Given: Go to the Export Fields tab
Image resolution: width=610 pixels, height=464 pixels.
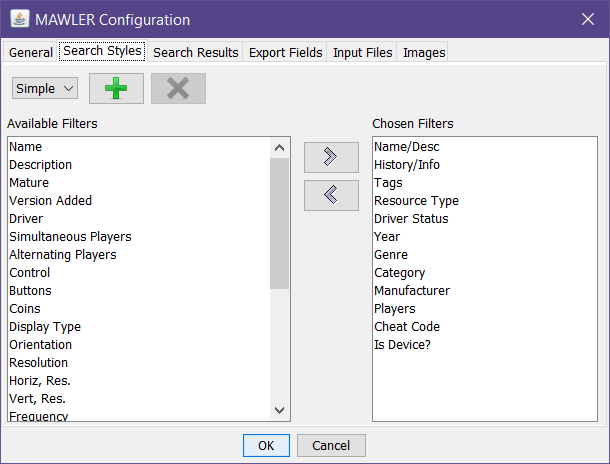Looking at the screenshot, I should point(286,52).
